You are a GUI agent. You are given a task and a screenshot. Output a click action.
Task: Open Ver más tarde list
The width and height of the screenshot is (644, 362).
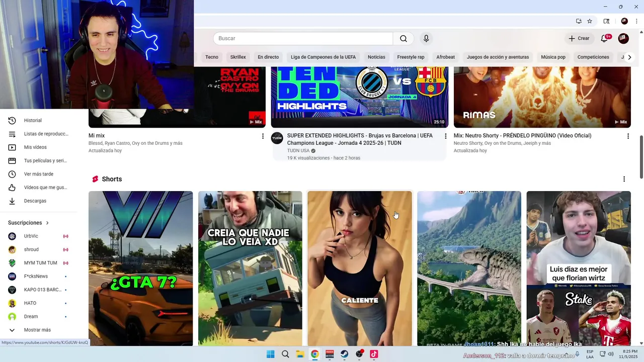coord(38,174)
